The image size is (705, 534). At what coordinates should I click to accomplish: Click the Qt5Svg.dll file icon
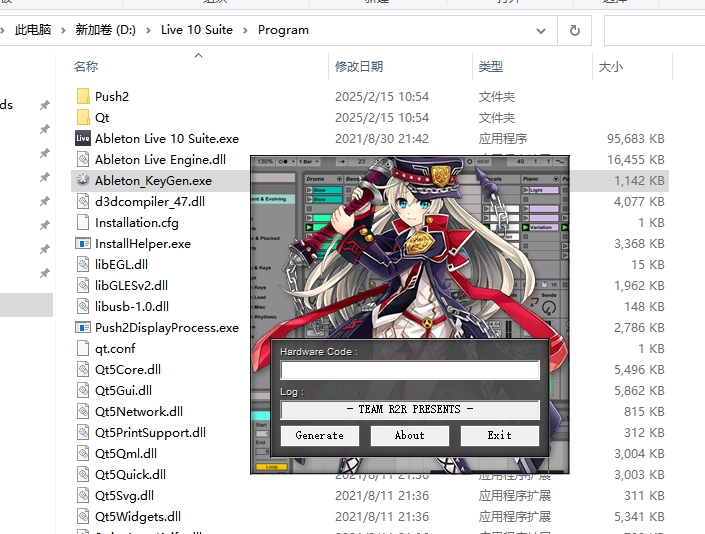83,495
